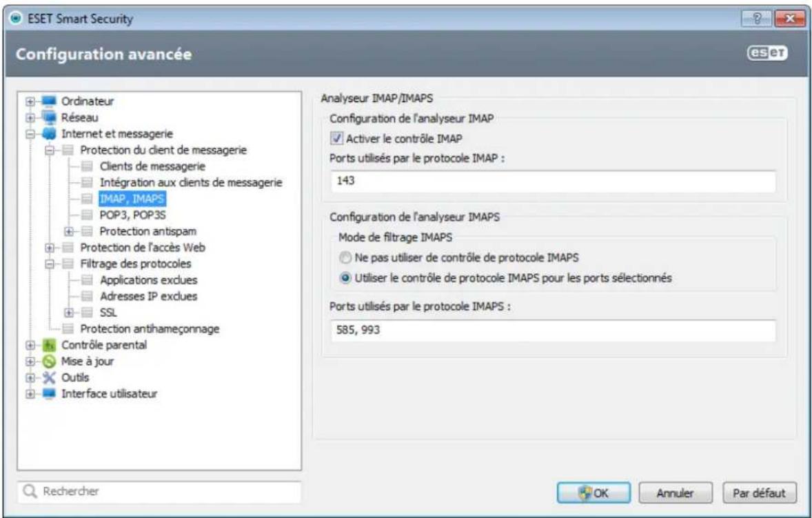The width and height of the screenshot is (812, 518).
Task: Select Ordinateur tree item label
Action: [88, 101]
